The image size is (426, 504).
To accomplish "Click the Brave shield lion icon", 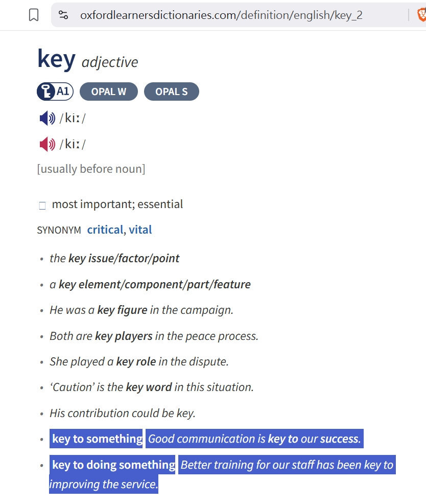I will tap(421, 15).
